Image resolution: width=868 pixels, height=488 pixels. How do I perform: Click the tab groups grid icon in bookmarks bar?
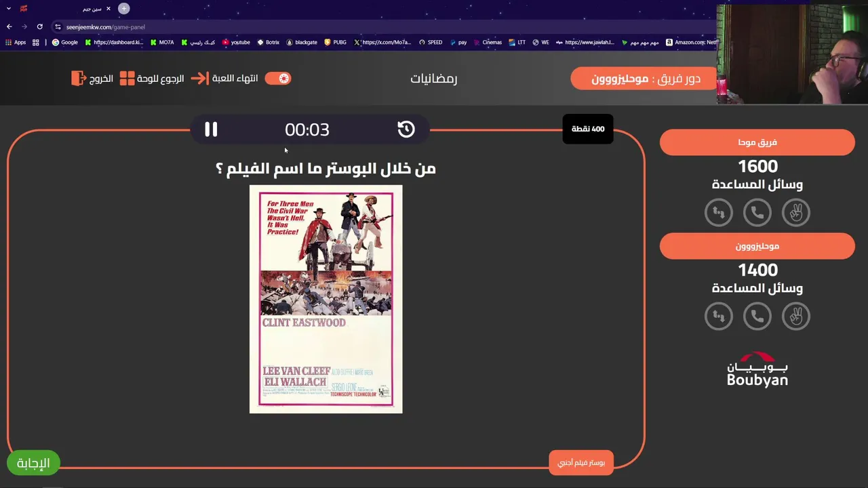tap(36, 42)
